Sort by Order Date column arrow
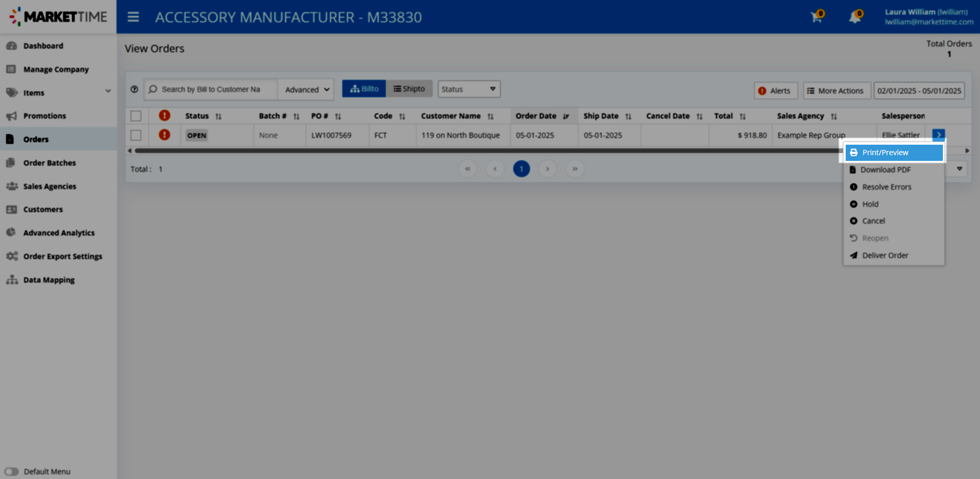980x479 pixels. [566, 116]
